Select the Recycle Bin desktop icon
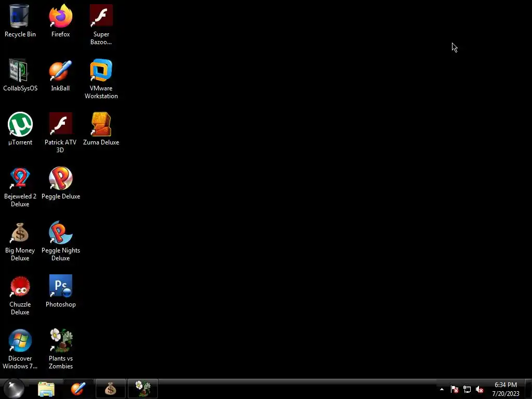 tap(20, 21)
